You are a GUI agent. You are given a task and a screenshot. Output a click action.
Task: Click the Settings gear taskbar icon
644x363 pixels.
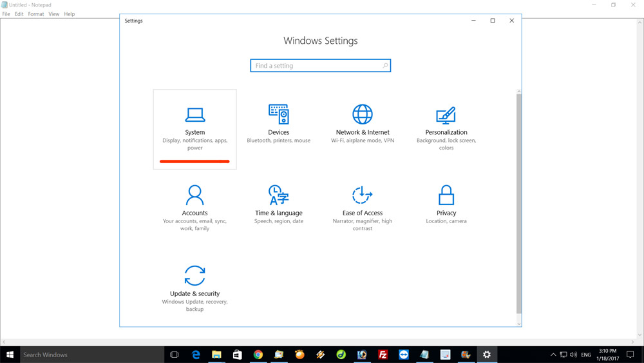[x=487, y=355]
